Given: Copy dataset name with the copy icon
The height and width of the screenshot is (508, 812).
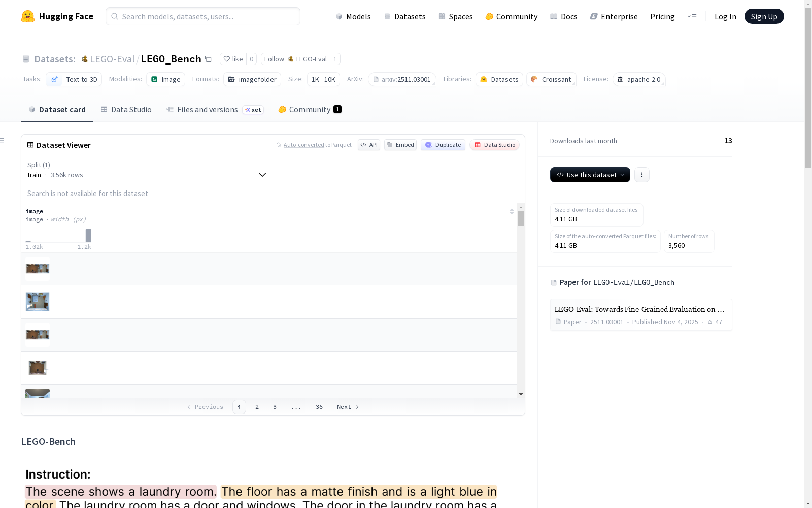Looking at the screenshot, I should tap(208, 59).
